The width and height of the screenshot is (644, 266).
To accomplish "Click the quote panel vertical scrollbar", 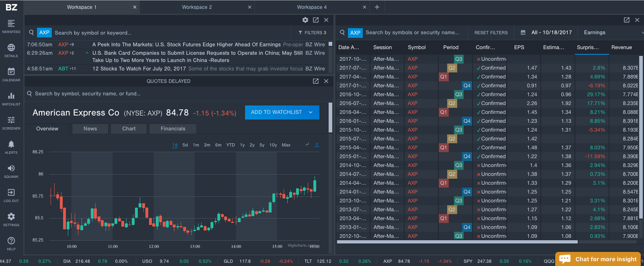I will [330, 118].
